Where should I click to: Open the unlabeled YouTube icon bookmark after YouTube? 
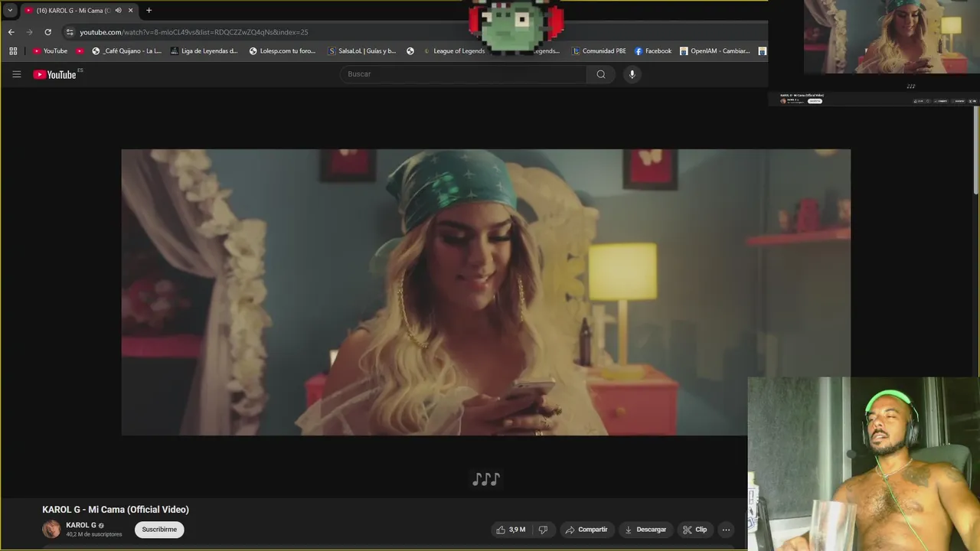(x=80, y=51)
